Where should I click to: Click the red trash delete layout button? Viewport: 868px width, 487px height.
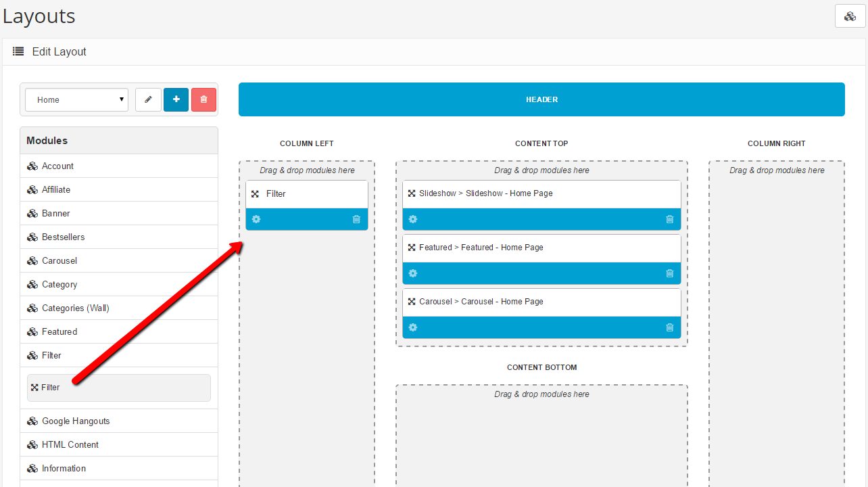203,99
